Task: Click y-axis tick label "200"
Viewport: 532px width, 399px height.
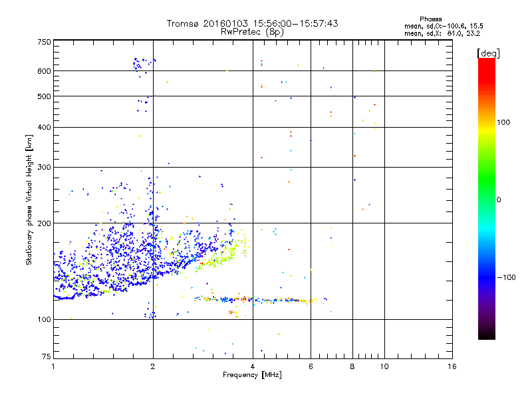Action: pyautogui.click(x=44, y=223)
